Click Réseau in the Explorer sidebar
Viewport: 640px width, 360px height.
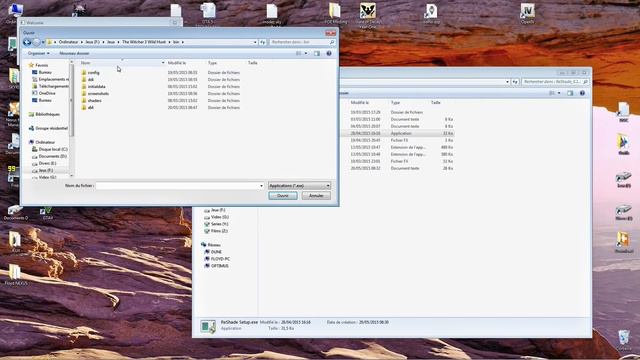point(211,245)
